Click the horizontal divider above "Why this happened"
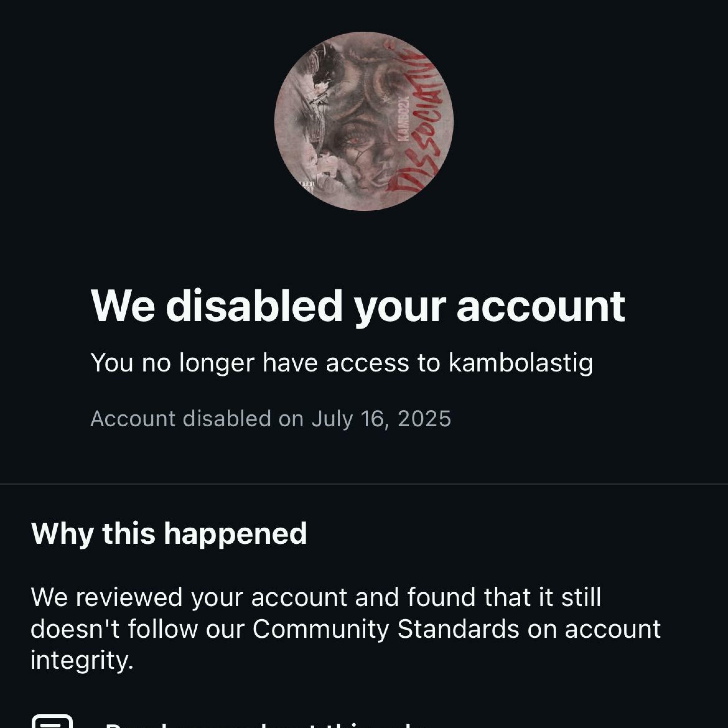The image size is (728, 728). (364, 483)
